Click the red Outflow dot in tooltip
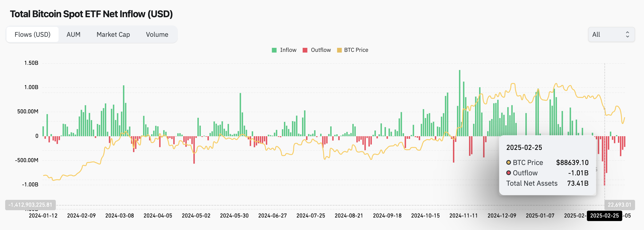 (x=508, y=173)
